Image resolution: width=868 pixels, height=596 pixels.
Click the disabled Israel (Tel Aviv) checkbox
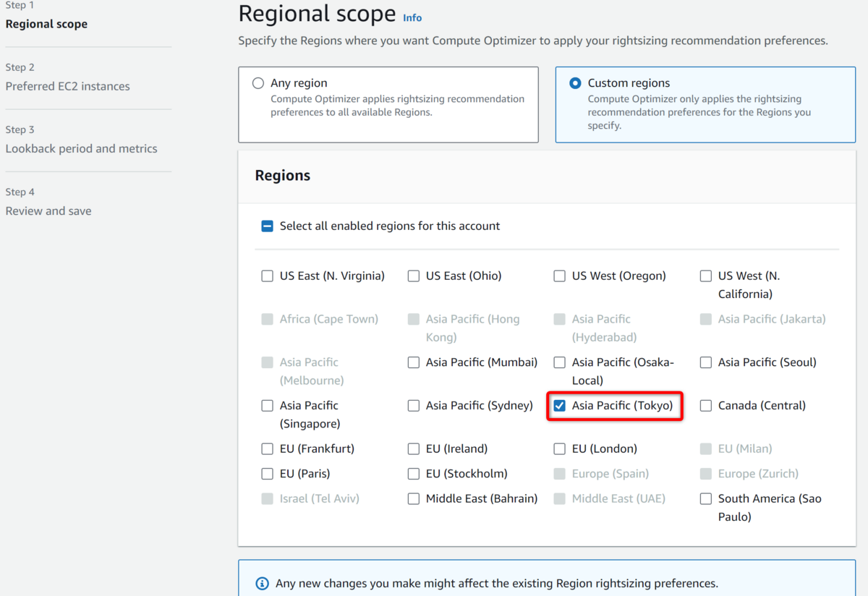click(267, 498)
